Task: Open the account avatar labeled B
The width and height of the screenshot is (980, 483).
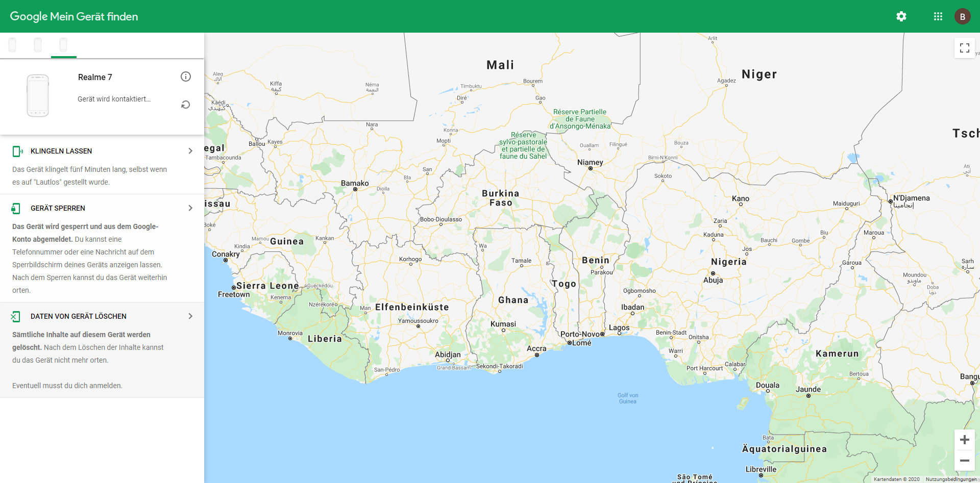Action: tap(963, 16)
